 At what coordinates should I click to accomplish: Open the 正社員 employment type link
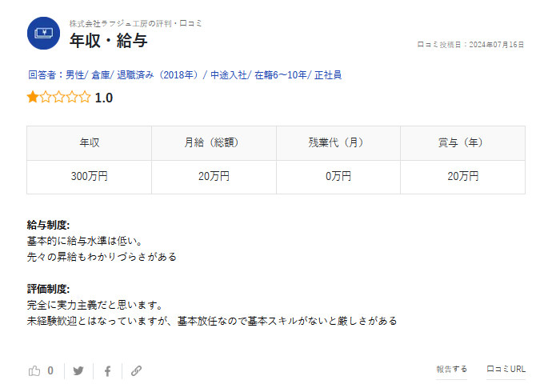click(x=328, y=75)
